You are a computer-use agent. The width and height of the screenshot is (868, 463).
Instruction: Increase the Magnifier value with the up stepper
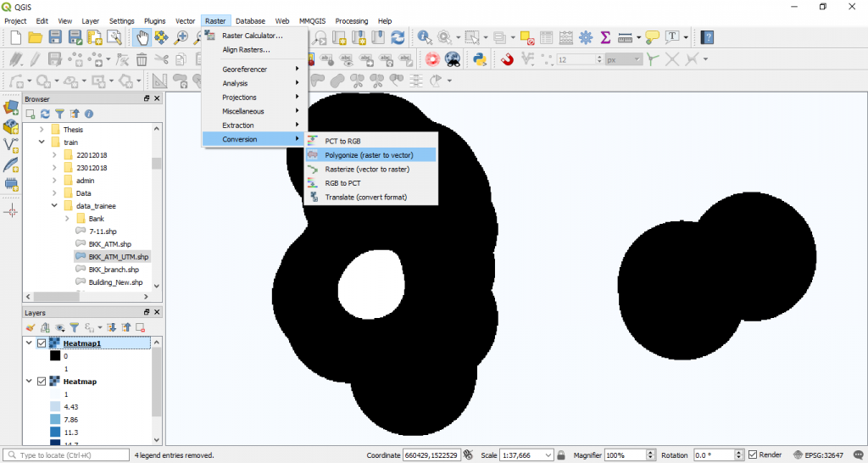pos(650,453)
